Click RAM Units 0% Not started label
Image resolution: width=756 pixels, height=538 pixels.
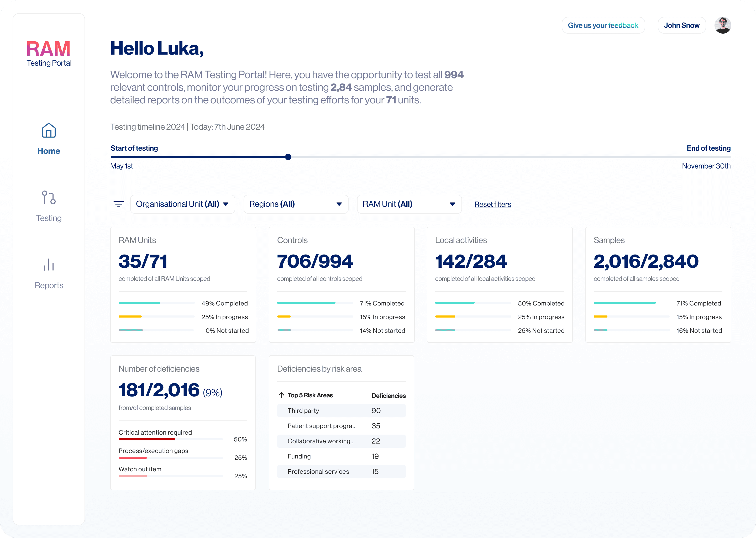(227, 331)
